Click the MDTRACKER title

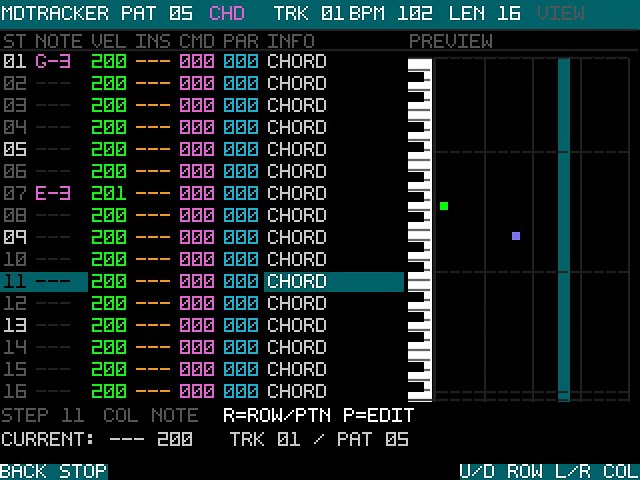click(x=55, y=13)
